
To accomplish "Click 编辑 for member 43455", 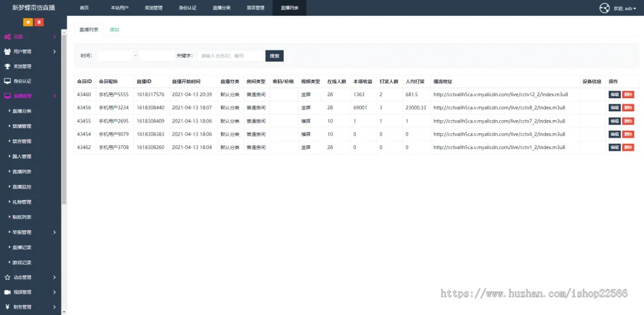I will [x=614, y=121].
